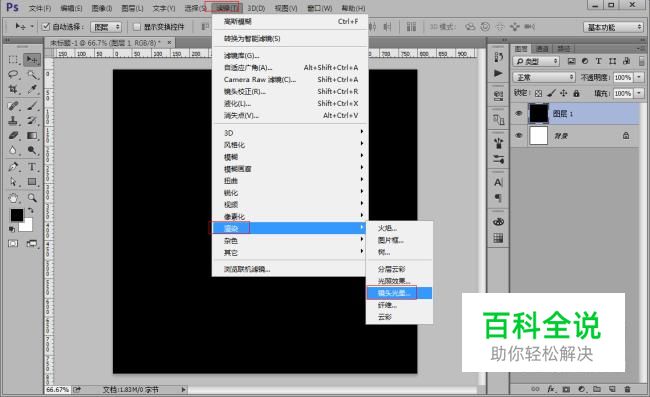Select the Blur tool
Screen dimensions: 650x397
13,150
